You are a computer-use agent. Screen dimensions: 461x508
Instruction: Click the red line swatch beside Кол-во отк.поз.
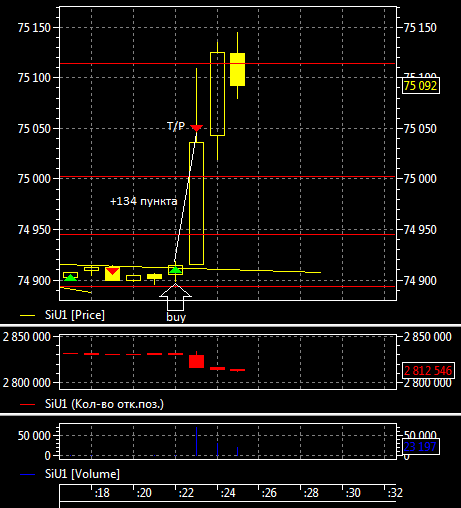27,404
